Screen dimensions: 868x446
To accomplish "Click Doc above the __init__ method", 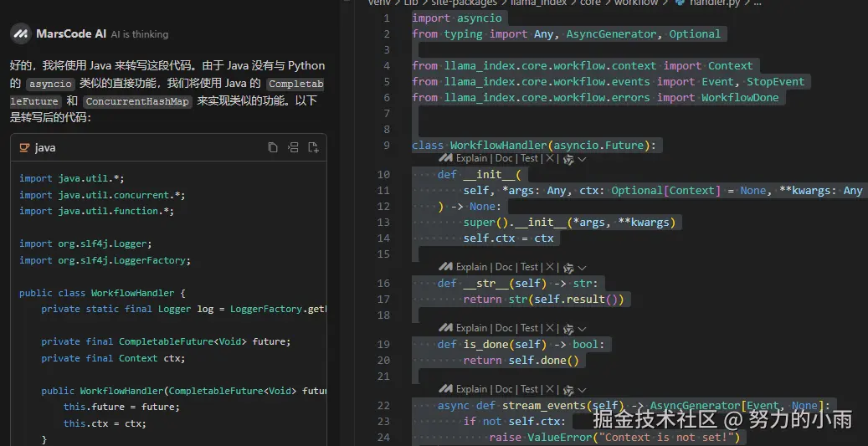I will click(x=504, y=158).
